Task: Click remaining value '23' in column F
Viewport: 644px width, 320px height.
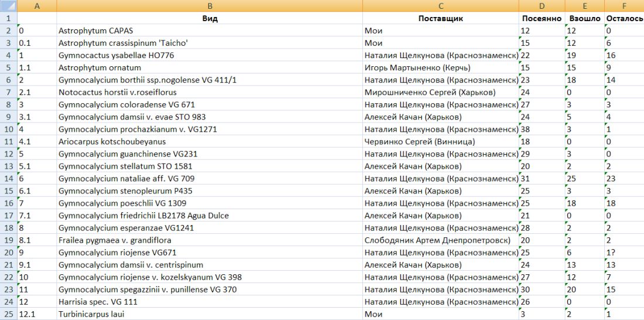Action: click(624, 179)
